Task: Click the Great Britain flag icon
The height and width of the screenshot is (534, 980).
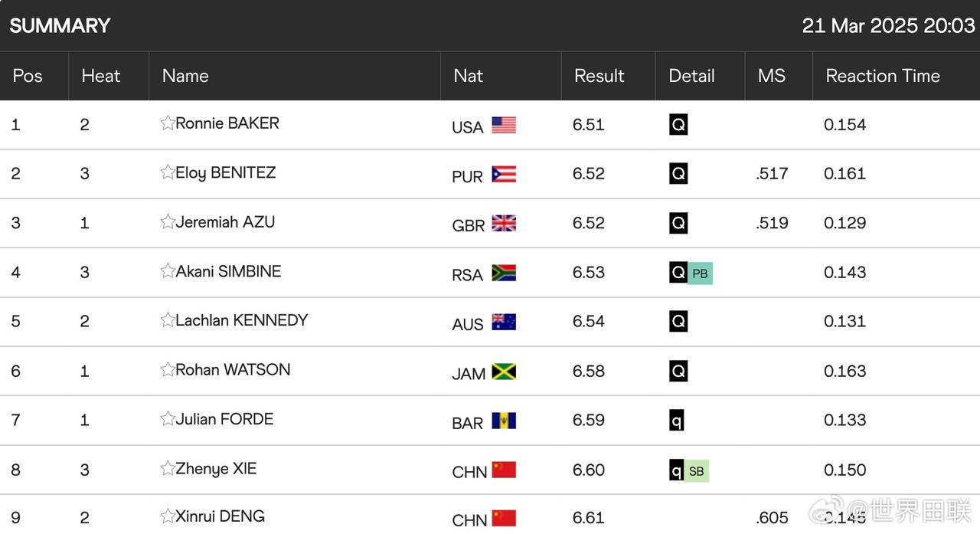Action: [x=504, y=223]
